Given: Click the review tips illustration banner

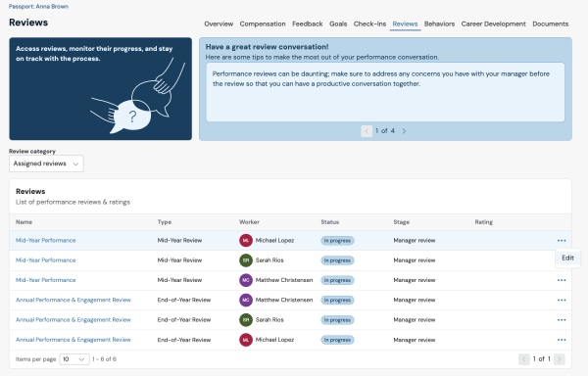Looking at the screenshot, I should (101, 89).
